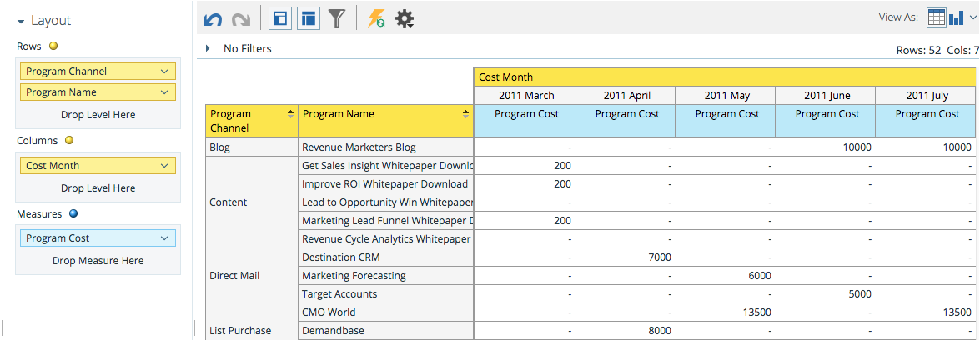Open the Program Name row field dropdown
Screen dimensions: 980x340
click(163, 92)
